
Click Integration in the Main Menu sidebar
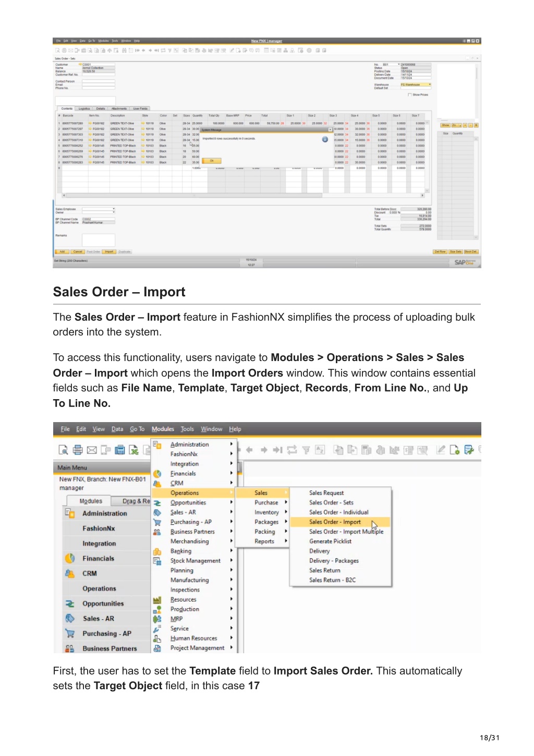click(99, 543)
